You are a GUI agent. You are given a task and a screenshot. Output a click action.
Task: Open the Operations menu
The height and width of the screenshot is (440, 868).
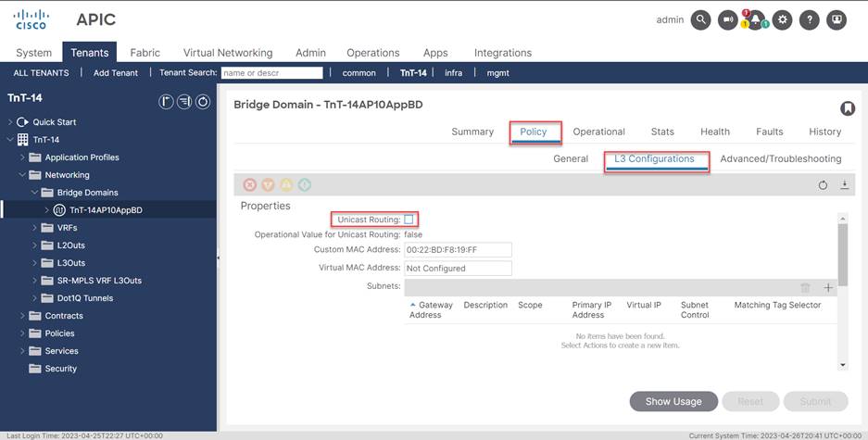(x=373, y=53)
